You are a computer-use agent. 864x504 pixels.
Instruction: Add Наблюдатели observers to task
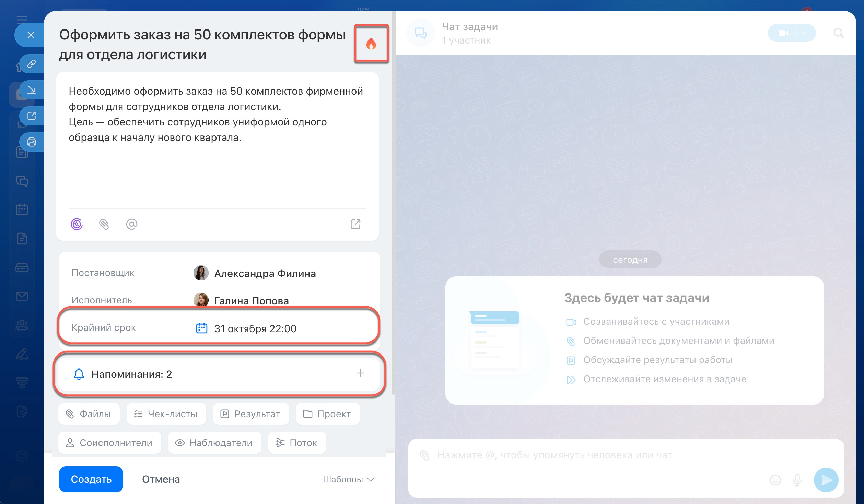(214, 443)
